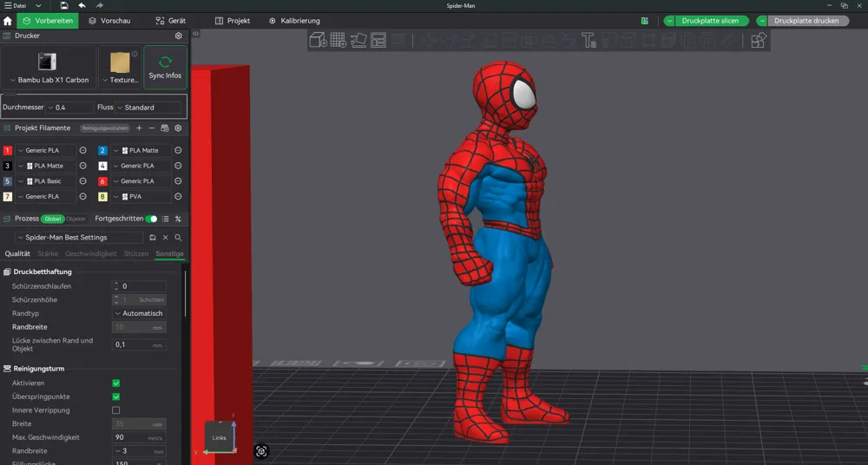Open the Reinigungsvolumen button

pos(105,128)
